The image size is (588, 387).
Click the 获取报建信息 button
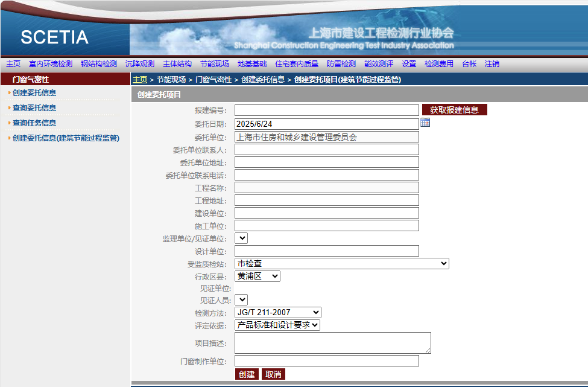454,110
